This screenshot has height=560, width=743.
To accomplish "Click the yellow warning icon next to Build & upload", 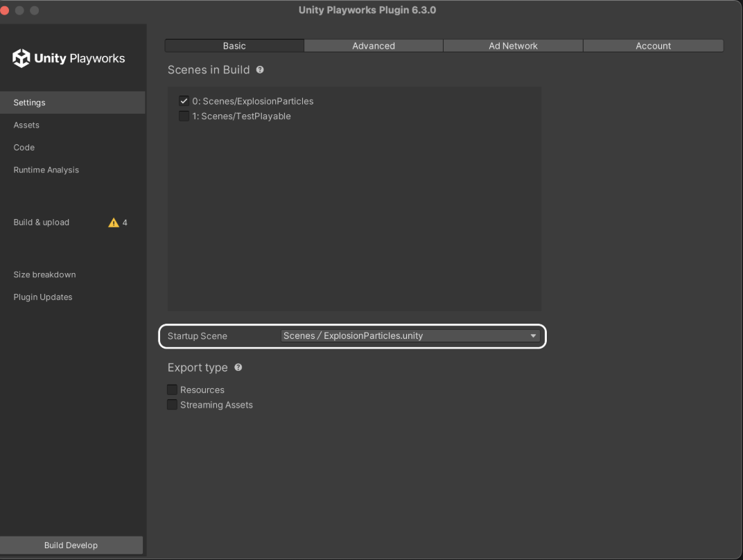I will (x=114, y=222).
